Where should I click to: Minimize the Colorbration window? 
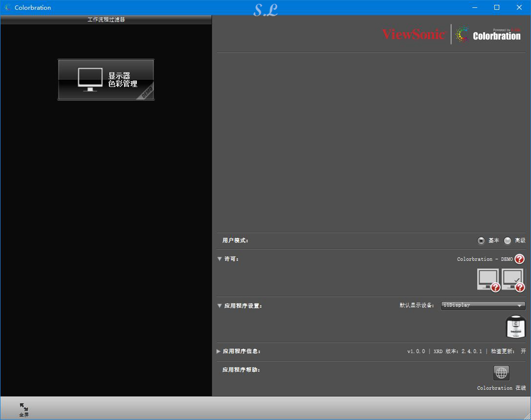pos(474,8)
